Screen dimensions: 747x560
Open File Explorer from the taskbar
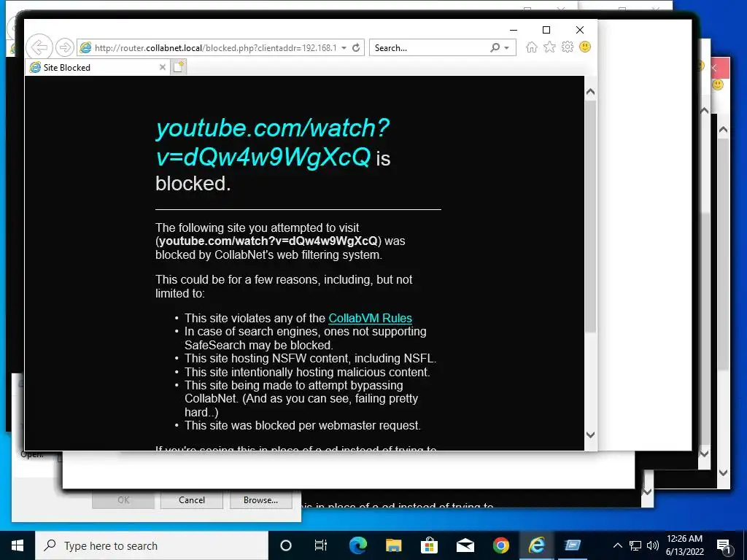pos(393,545)
